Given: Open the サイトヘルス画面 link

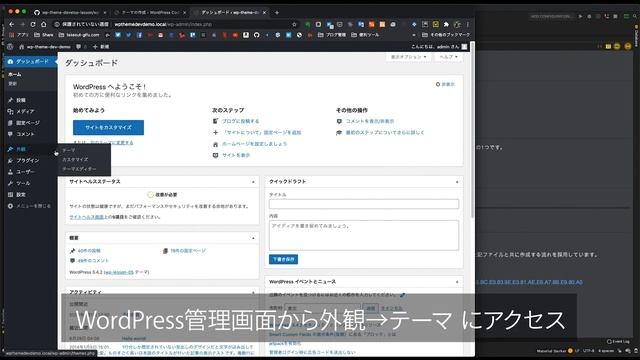Looking at the screenshot, I should [87, 217].
